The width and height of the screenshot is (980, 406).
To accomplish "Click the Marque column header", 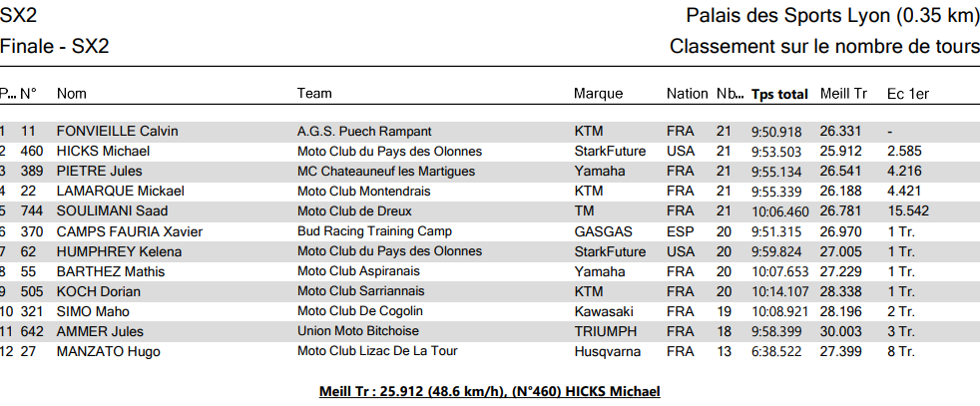I will pos(598,94).
